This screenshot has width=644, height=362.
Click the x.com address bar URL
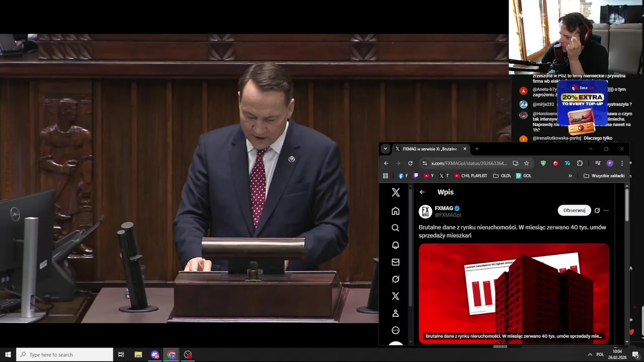pos(469,163)
